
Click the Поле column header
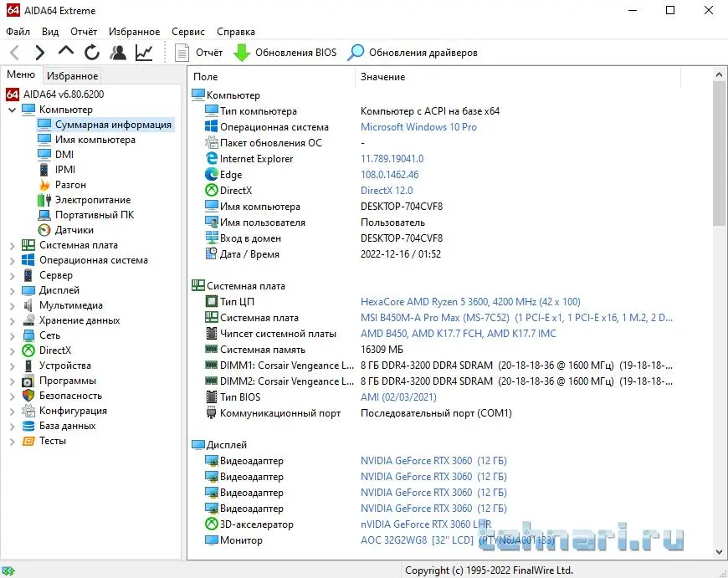pyautogui.click(x=272, y=77)
